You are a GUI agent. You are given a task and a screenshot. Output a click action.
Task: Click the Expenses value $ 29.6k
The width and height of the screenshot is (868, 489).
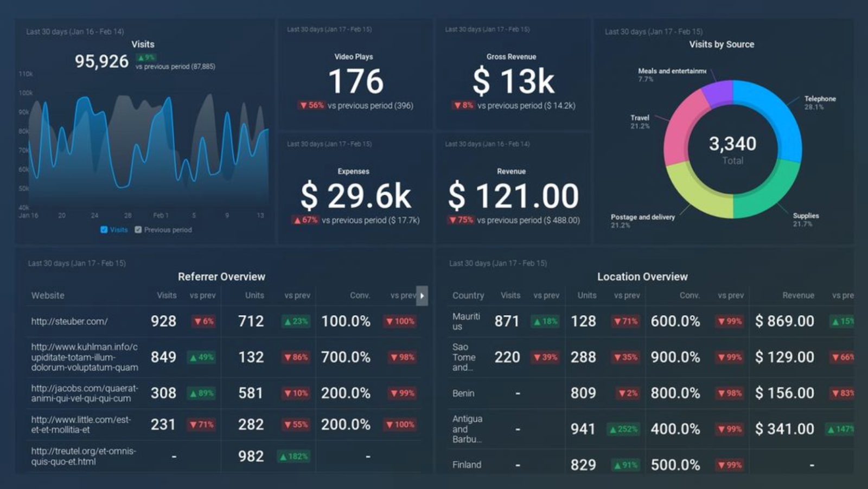tap(356, 196)
